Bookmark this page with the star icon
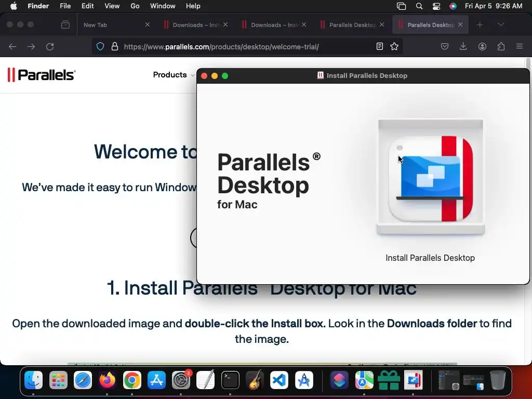This screenshot has width=532, height=399. (394, 46)
